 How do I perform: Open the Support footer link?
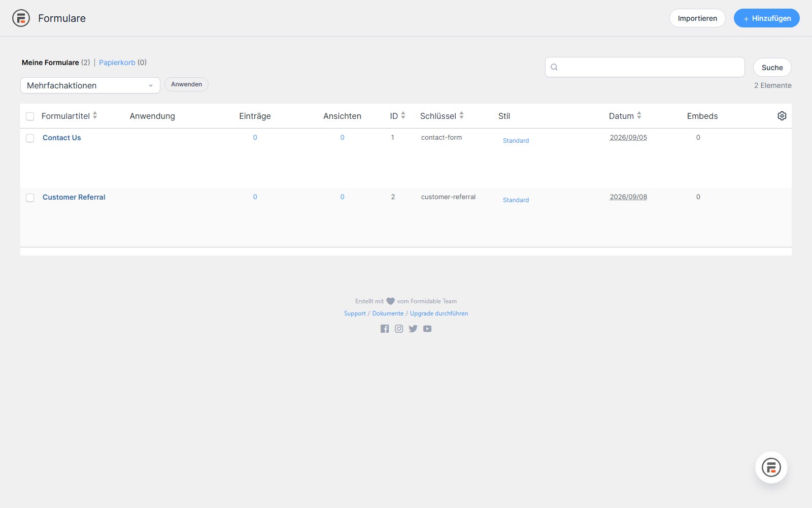[x=355, y=313]
